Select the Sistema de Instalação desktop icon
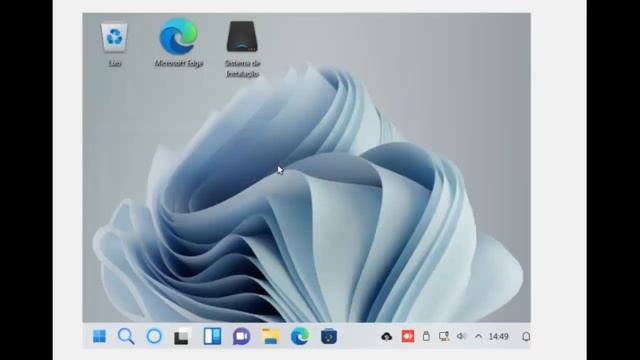Image resolution: width=640 pixels, height=360 pixels. tap(242, 49)
